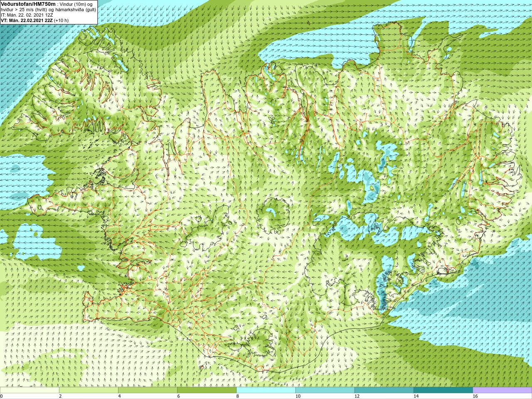Click the light cyan 8–10 legend swatch

266,390
